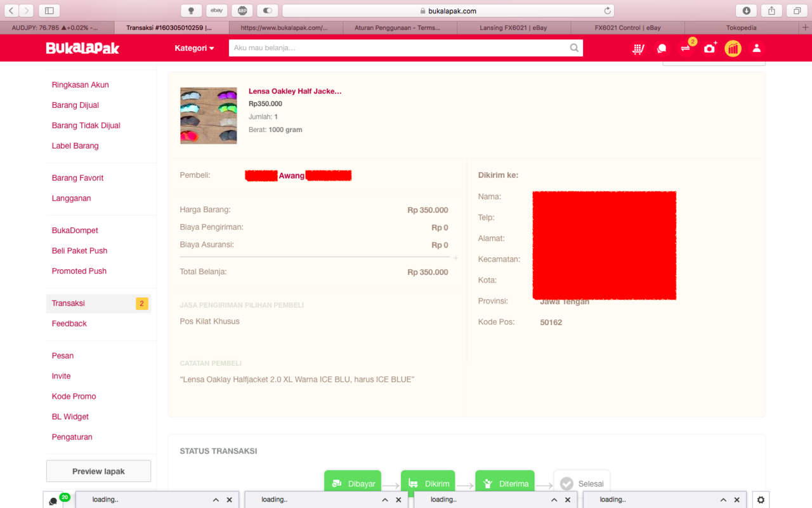Focus the Aku mau belanja search field
812x508 pixels.
[398, 48]
